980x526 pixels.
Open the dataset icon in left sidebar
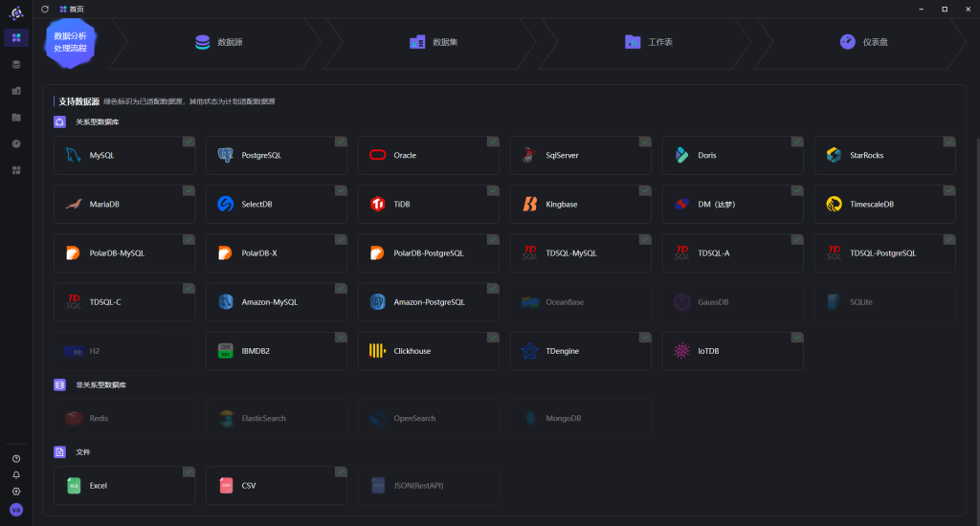16,91
